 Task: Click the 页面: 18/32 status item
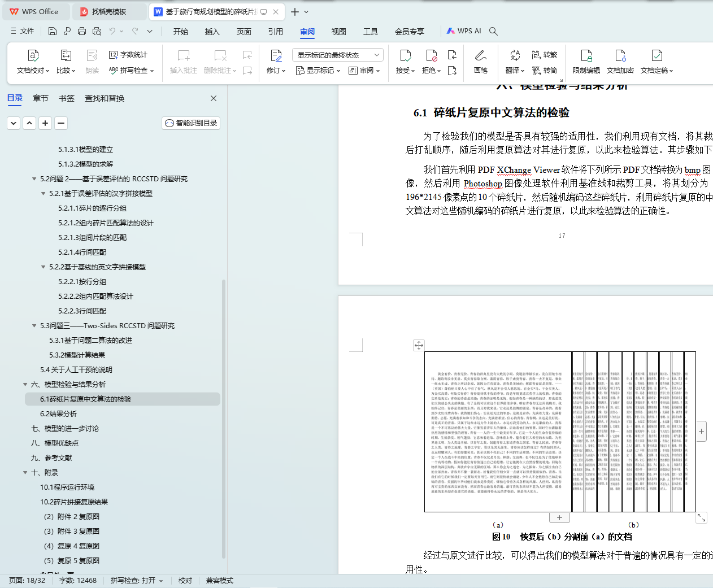27,581
